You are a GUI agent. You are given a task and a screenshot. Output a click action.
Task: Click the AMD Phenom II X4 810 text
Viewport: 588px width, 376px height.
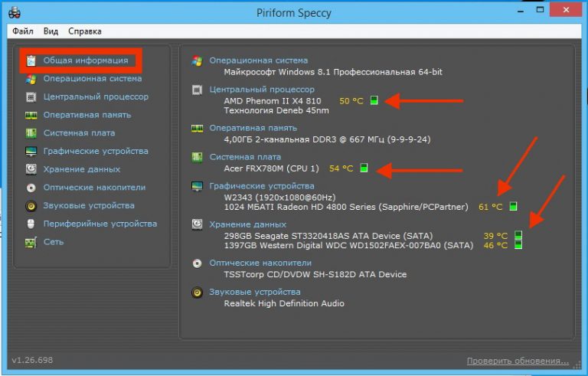click(x=273, y=101)
